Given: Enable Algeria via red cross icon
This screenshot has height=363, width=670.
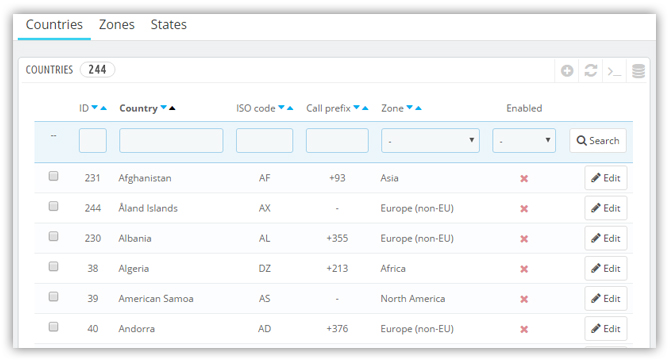Looking at the screenshot, I should tap(524, 269).
